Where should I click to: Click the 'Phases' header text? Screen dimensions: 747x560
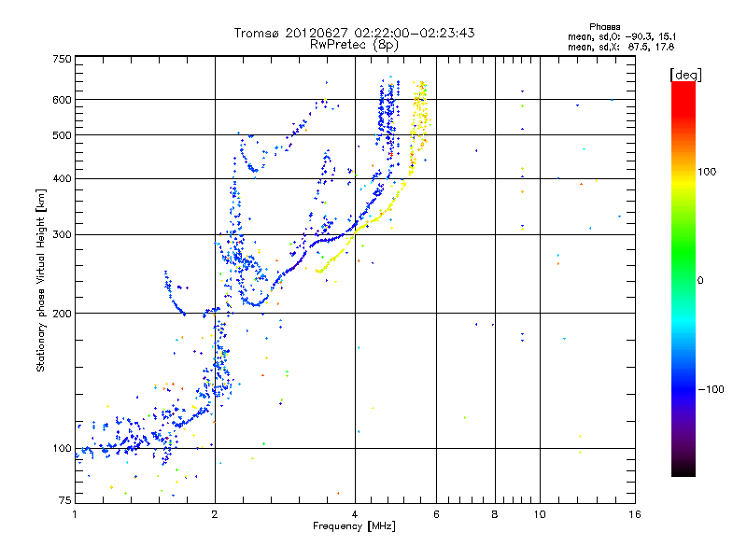click(x=604, y=27)
